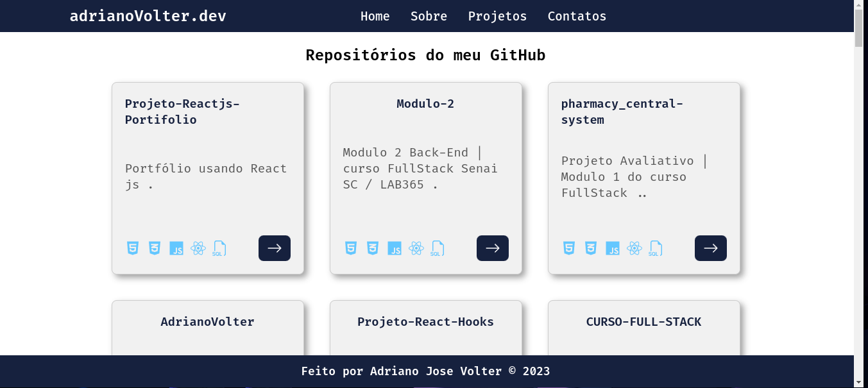Click SQL file icon in pharmacy_central-system card

click(656, 248)
